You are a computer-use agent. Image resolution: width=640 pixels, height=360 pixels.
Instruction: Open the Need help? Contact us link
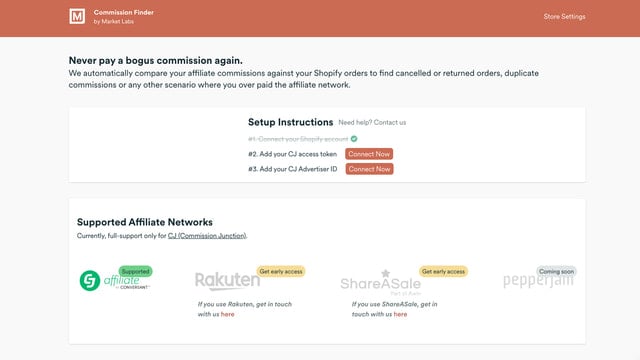coord(372,122)
